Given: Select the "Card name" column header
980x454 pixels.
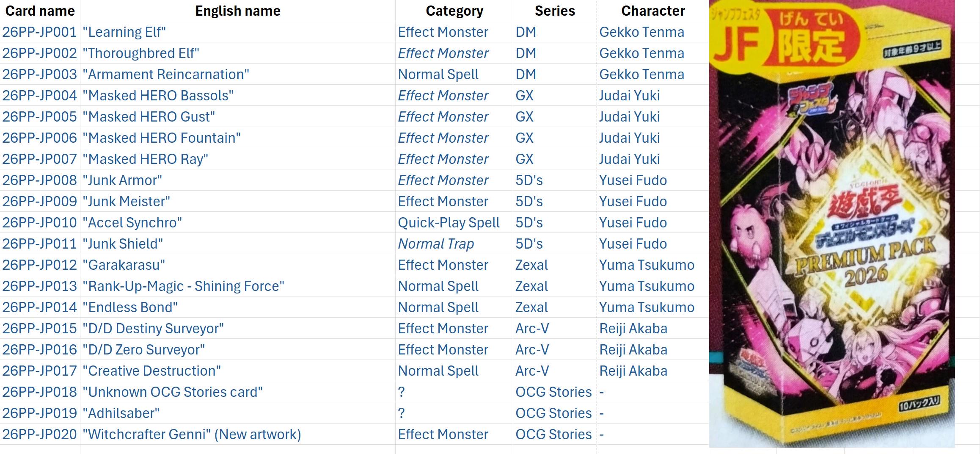Looking at the screenshot, I should [x=40, y=11].
